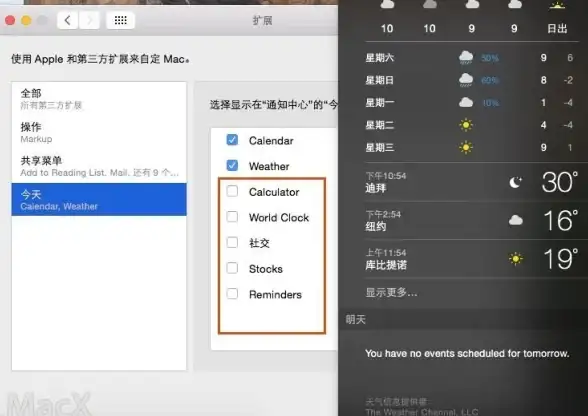The image size is (588, 416).
Task: Click the rain cloud icon for 星期日
Action: [x=466, y=80]
